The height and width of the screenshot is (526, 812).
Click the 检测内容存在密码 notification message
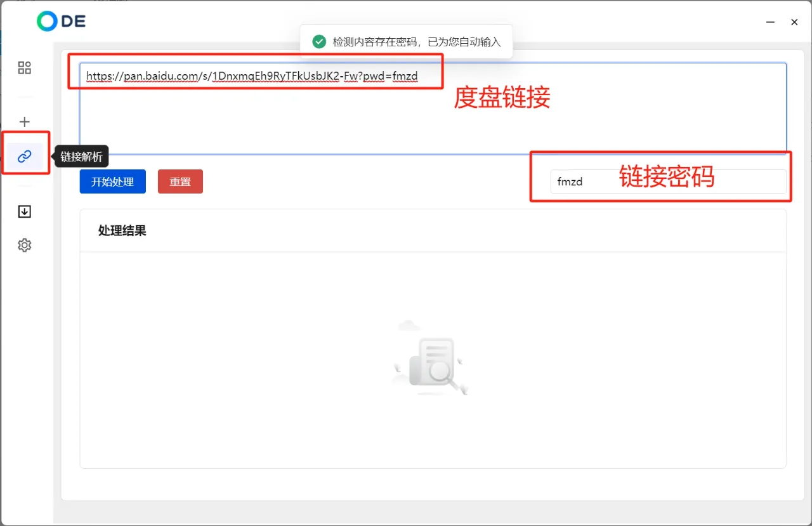pos(417,42)
